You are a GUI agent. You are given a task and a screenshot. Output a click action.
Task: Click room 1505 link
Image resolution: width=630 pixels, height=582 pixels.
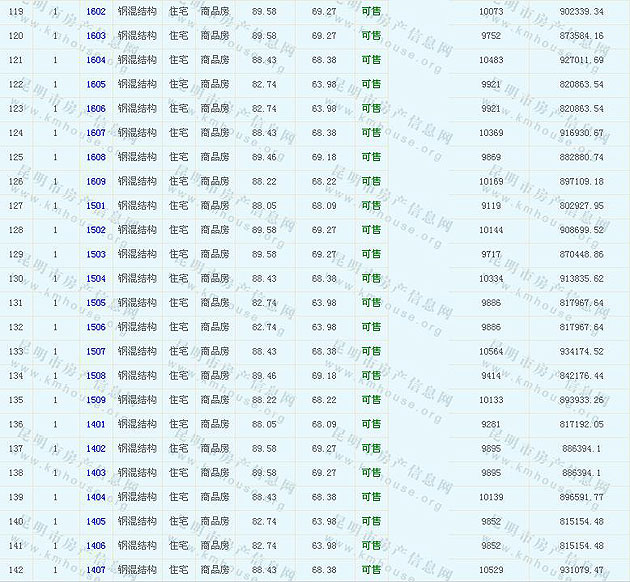click(x=96, y=303)
